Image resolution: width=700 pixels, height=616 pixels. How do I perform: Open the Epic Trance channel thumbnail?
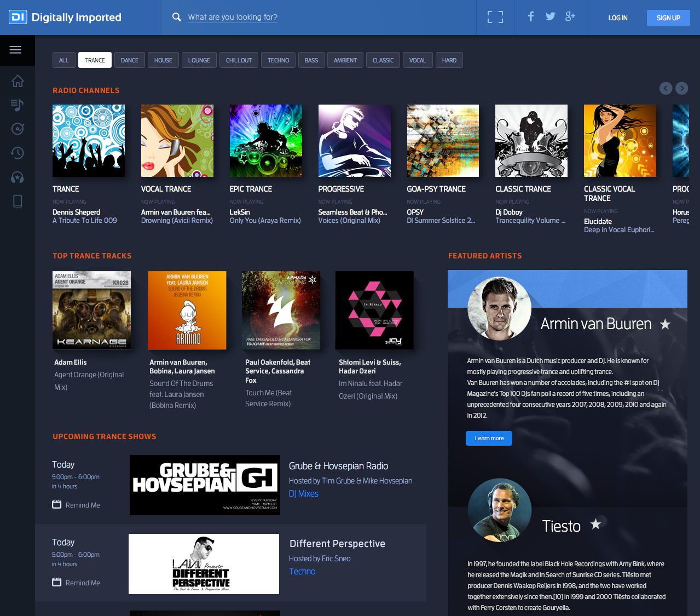(x=266, y=141)
